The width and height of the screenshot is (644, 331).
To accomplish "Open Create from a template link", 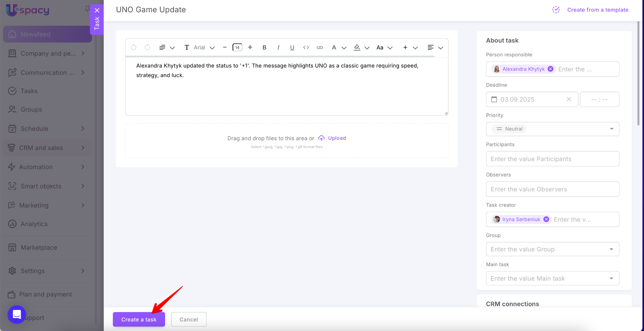I will (597, 10).
